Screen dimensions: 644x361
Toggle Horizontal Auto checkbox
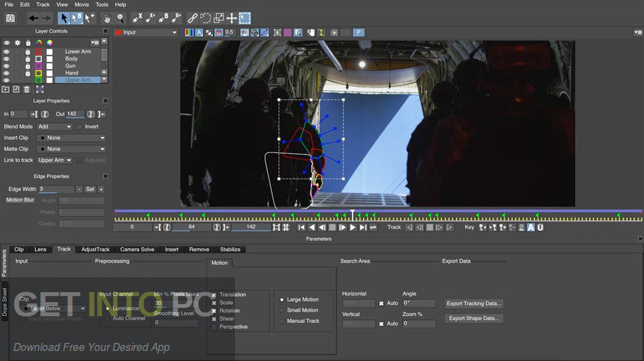pyautogui.click(x=381, y=303)
